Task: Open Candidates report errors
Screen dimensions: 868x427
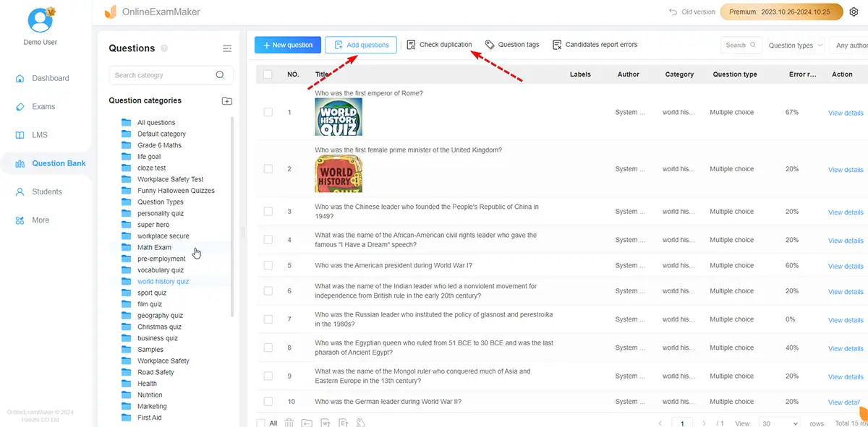Action: pos(595,45)
